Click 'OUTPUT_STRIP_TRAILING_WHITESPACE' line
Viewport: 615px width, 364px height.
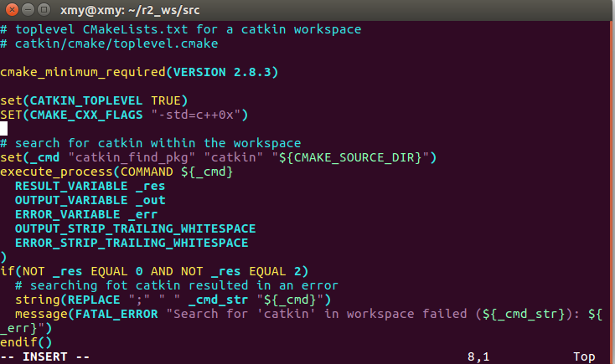(x=135, y=228)
